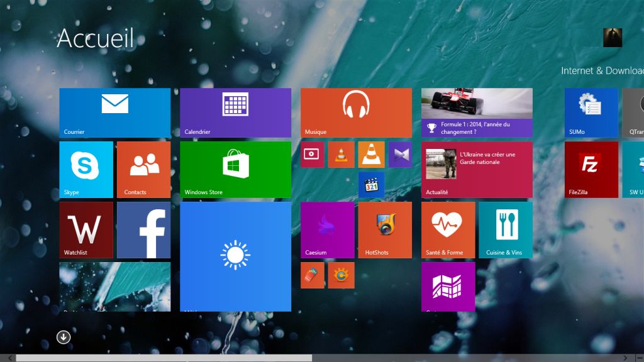The image size is (644, 362).
Task: Open VLC tile with the small cone
Action: coord(341,155)
